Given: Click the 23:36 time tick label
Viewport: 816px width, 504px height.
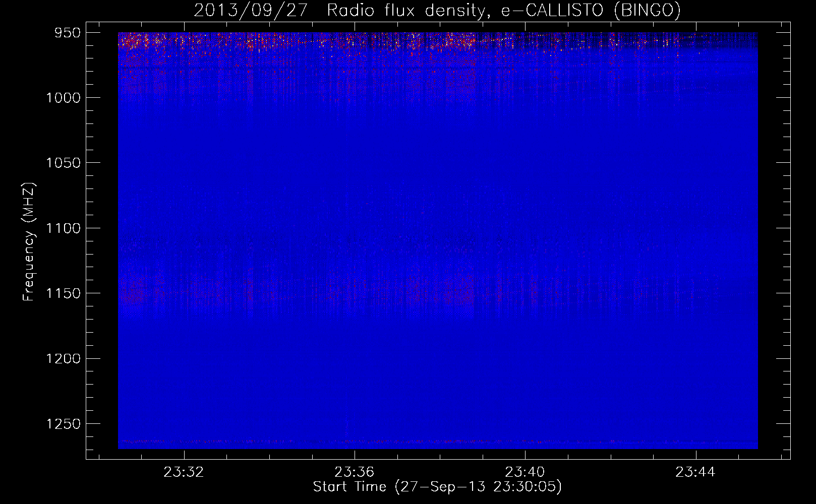Looking at the screenshot, I should [x=354, y=472].
